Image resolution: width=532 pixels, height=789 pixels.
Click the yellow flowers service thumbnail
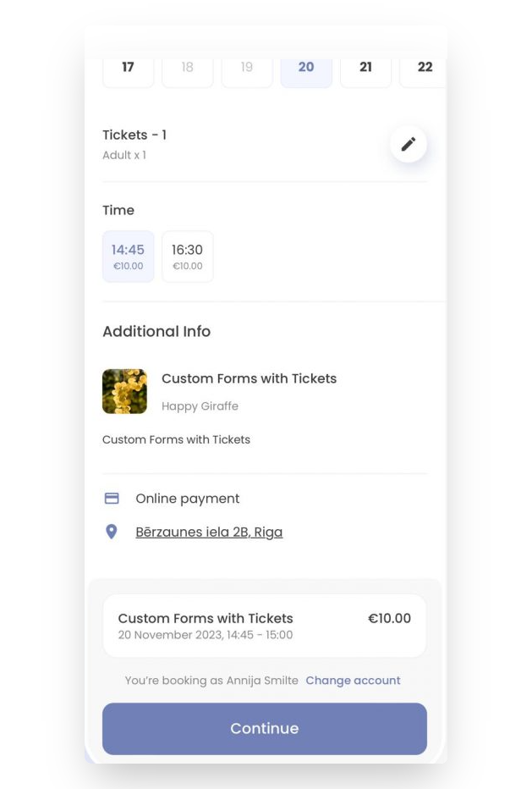tap(124, 391)
